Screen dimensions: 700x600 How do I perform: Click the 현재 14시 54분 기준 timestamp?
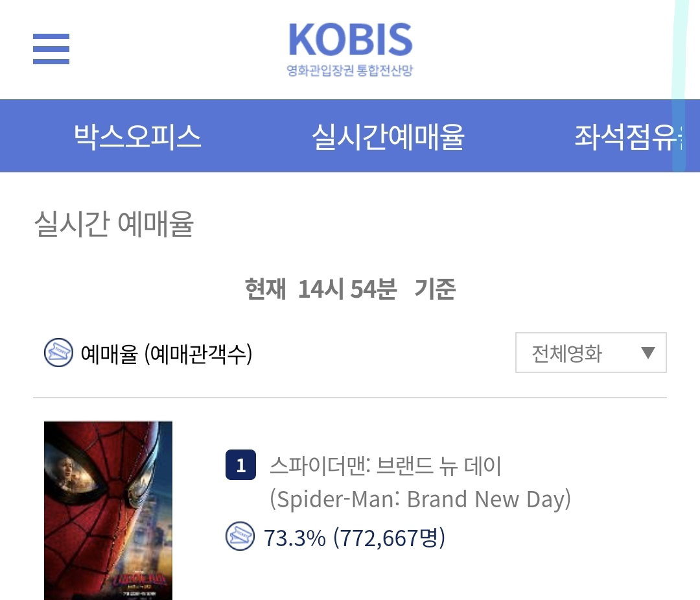[x=350, y=288]
